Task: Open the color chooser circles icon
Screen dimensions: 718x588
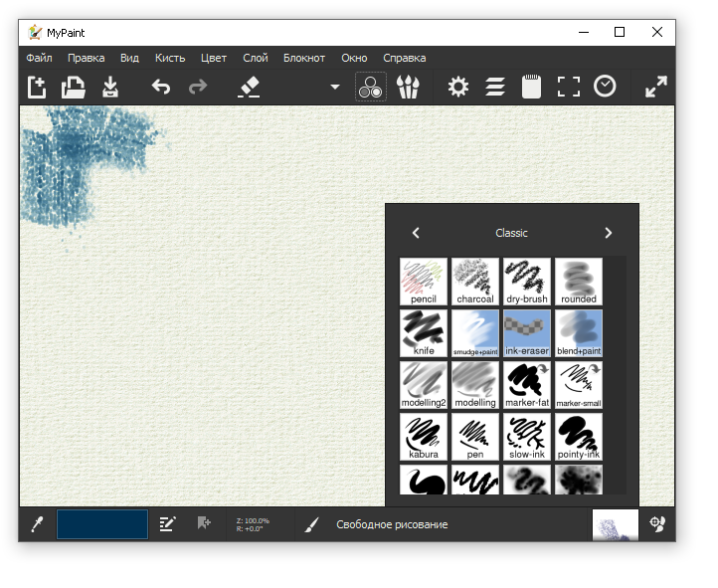Action: (x=371, y=87)
